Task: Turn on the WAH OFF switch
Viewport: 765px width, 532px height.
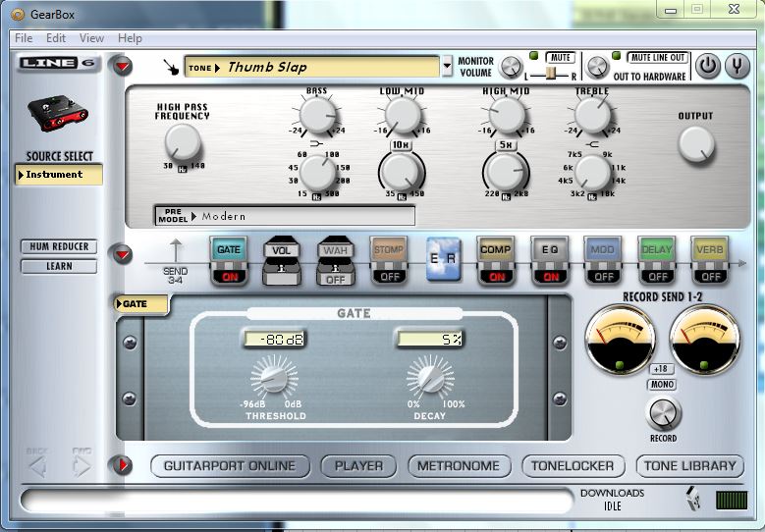Action: coord(336,280)
